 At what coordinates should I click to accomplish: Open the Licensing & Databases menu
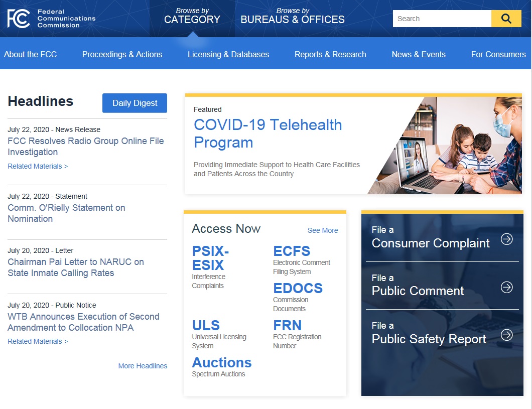pyautogui.click(x=228, y=54)
